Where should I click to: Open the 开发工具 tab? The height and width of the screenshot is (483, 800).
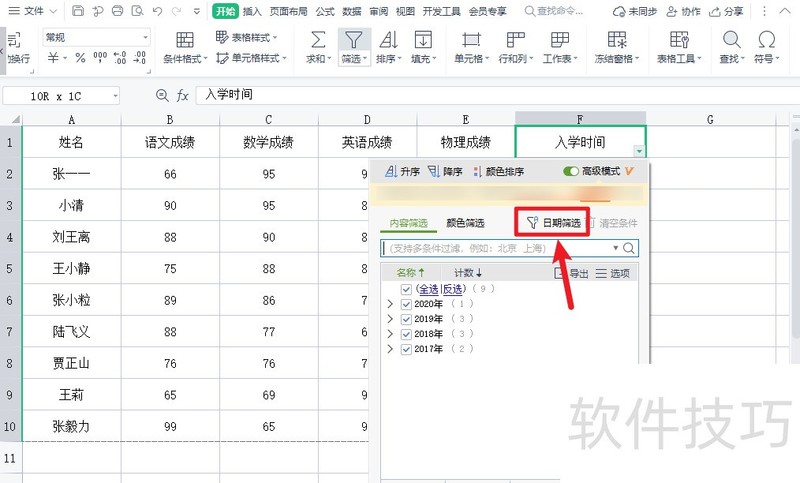tap(442, 11)
